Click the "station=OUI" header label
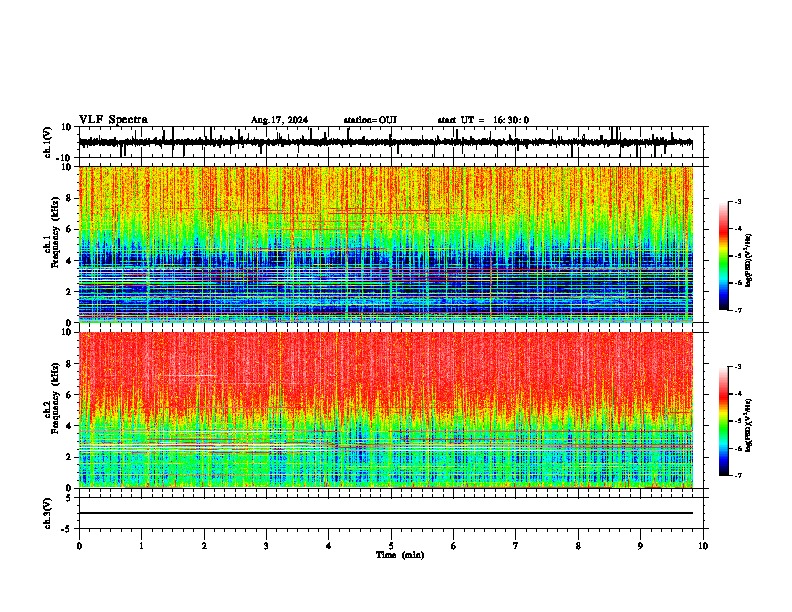The image size is (792, 612). pos(370,120)
